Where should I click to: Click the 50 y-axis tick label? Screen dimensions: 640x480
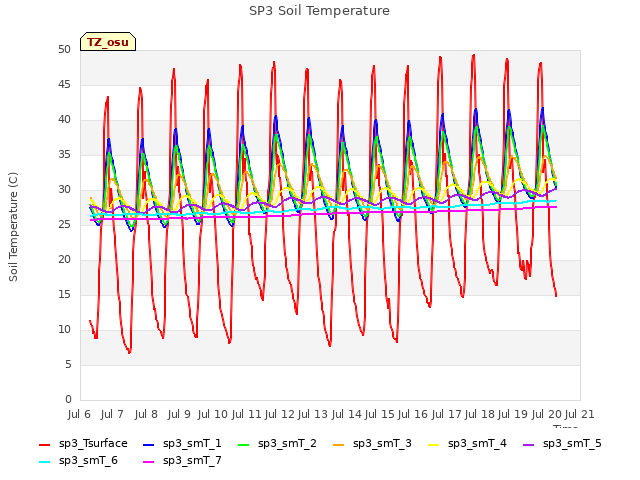pyautogui.click(x=64, y=50)
